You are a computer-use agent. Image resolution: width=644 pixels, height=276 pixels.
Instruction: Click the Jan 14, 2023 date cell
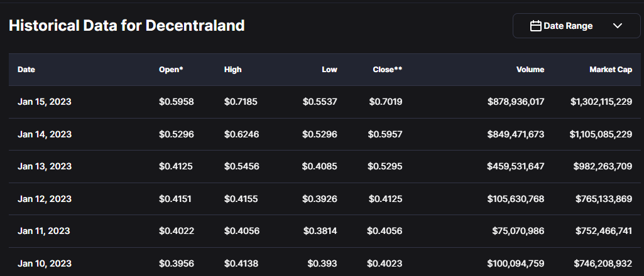45,134
